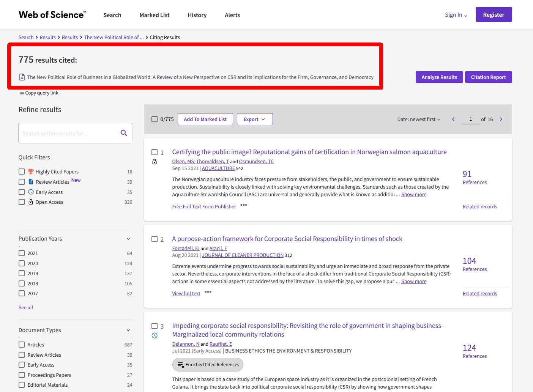The width and height of the screenshot is (533, 392).
Task: Click Analyze Results button
Action: 439,77
